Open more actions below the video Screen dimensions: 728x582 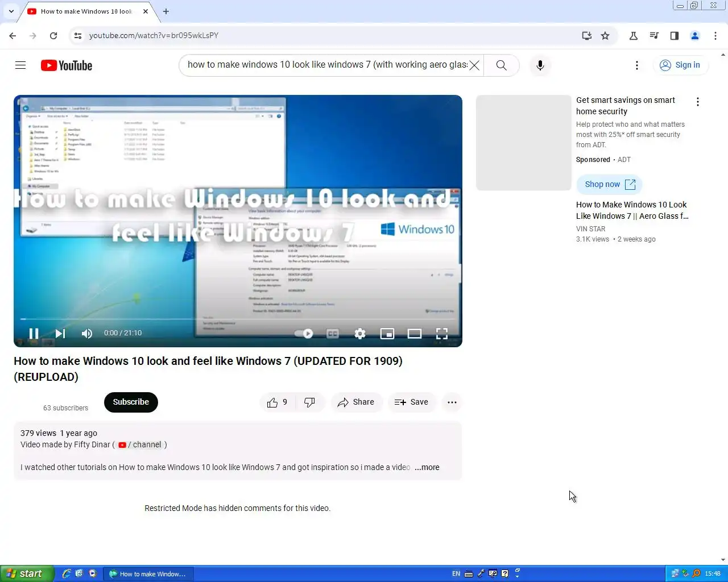click(452, 402)
